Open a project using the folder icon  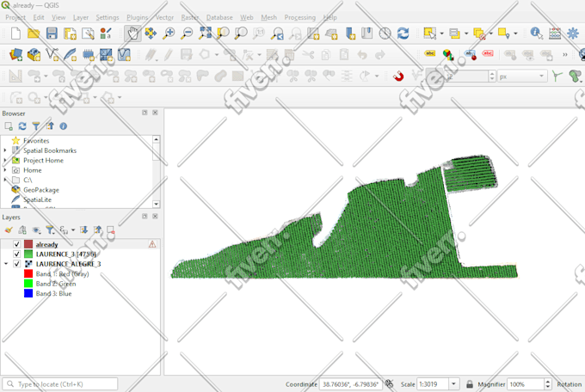pyautogui.click(x=34, y=34)
